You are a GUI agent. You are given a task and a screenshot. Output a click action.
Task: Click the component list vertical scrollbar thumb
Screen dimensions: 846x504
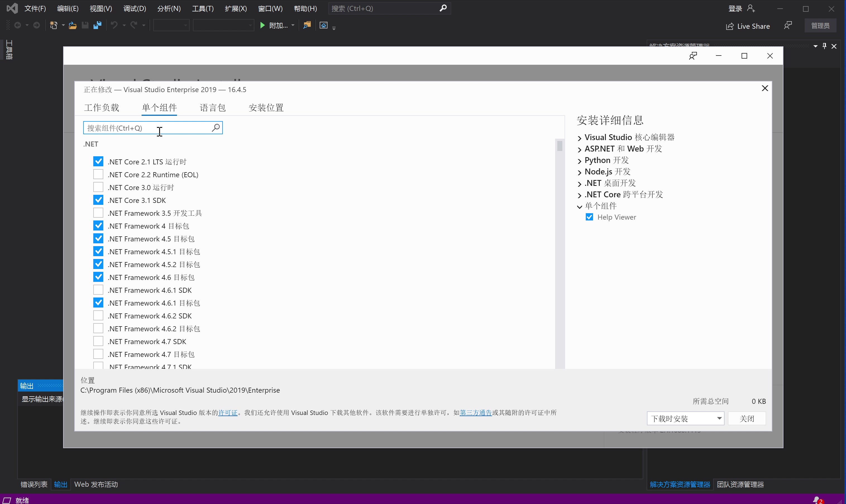click(560, 147)
